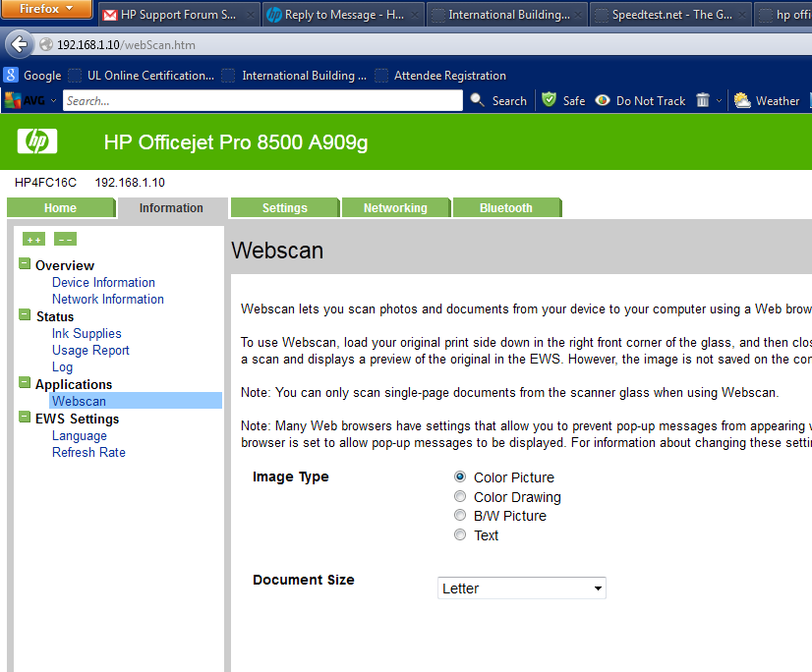Close the Speedtest.net tab

[x=741, y=15]
